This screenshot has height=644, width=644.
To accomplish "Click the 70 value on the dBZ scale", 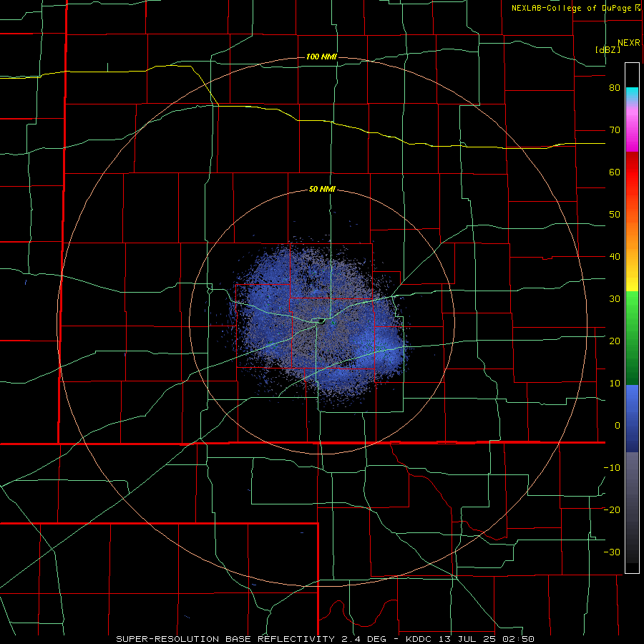I will click(x=615, y=130).
